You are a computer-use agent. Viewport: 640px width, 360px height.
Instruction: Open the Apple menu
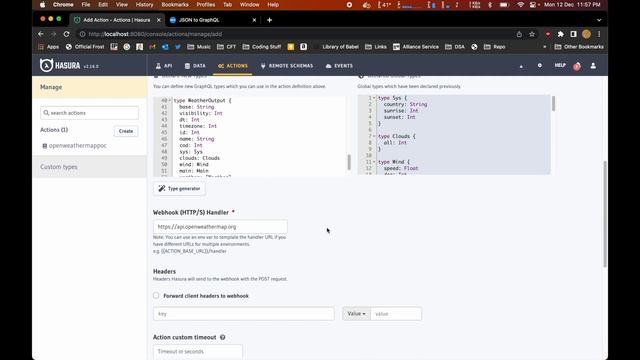pyautogui.click(x=42, y=5)
